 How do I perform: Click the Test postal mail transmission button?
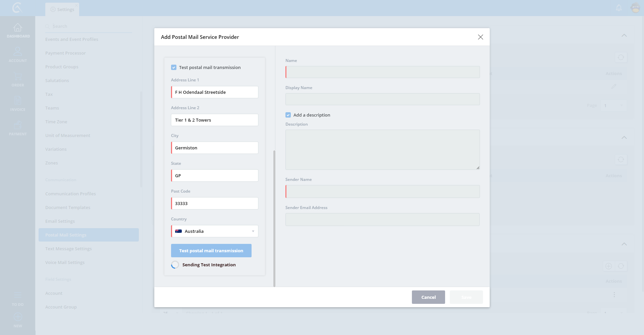coord(211,251)
